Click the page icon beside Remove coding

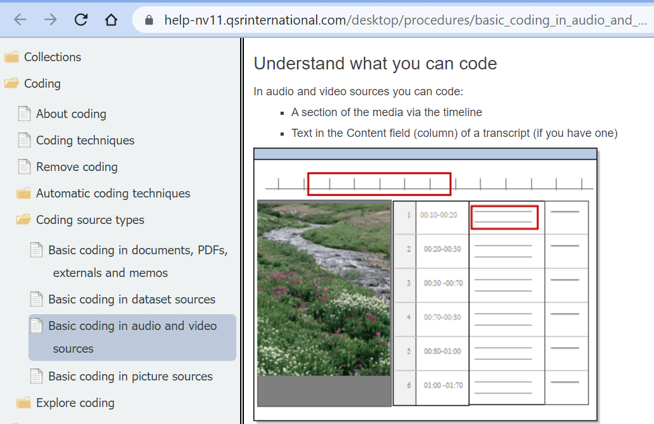[x=24, y=167]
